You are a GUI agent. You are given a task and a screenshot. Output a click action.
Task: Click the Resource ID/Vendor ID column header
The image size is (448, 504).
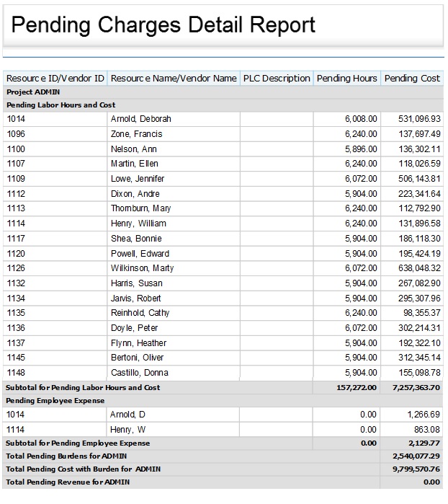pos(55,78)
